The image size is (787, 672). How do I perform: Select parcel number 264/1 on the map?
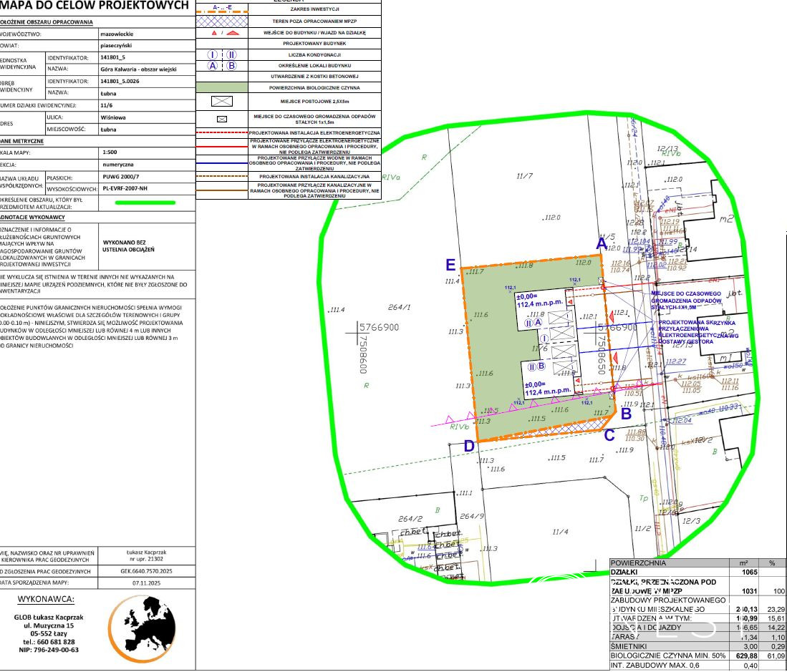click(x=400, y=307)
